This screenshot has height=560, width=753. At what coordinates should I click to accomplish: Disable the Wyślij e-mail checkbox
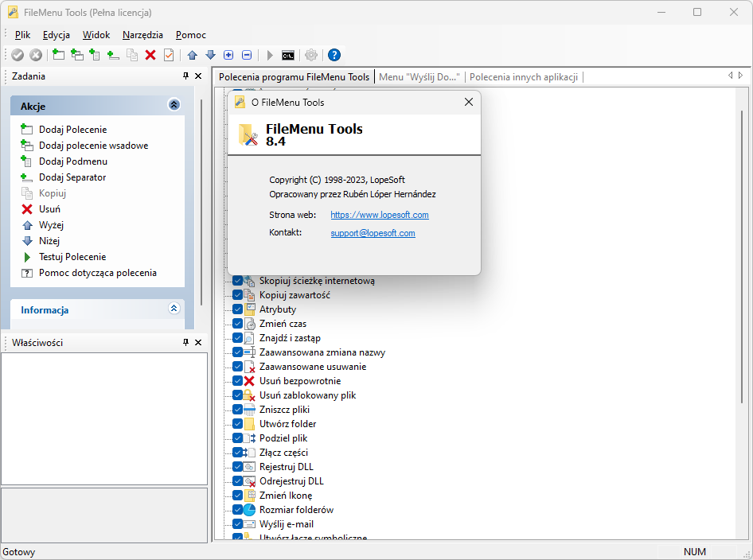pyautogui.click(x=237, y=524)
